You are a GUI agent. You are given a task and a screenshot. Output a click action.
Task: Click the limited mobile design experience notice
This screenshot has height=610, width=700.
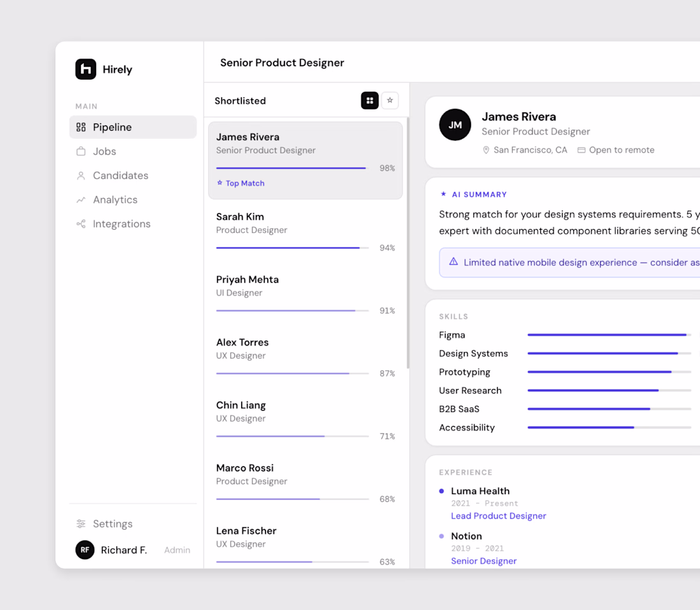570,262
